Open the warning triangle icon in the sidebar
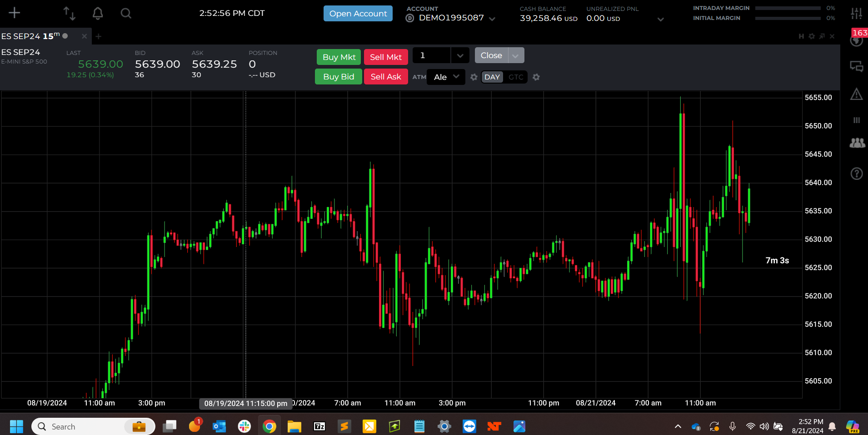 [857, 94]
